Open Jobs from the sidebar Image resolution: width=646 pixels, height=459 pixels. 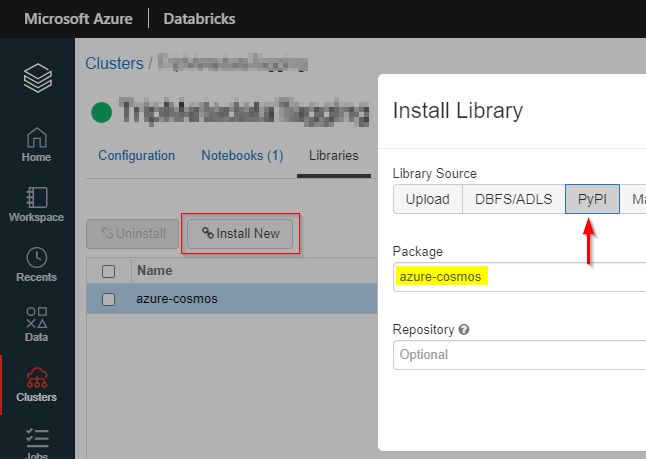37,443
